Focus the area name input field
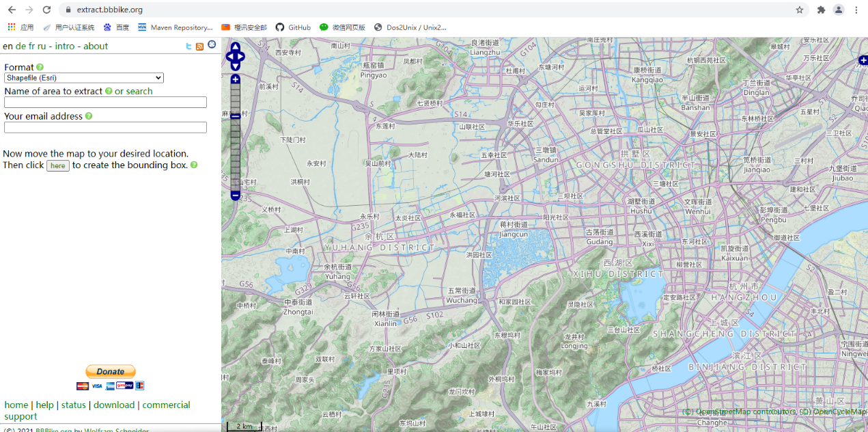 pyautogui.click(x=105, y=103)
